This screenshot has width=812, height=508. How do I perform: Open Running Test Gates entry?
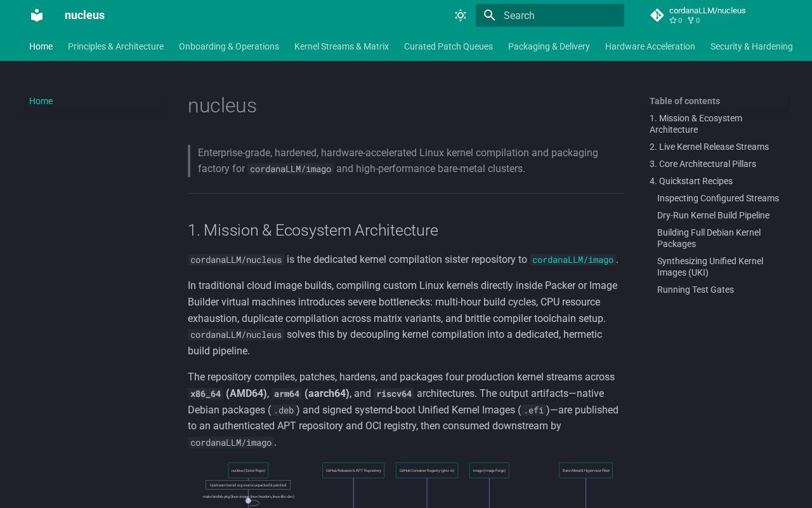(x=695, y=290)
